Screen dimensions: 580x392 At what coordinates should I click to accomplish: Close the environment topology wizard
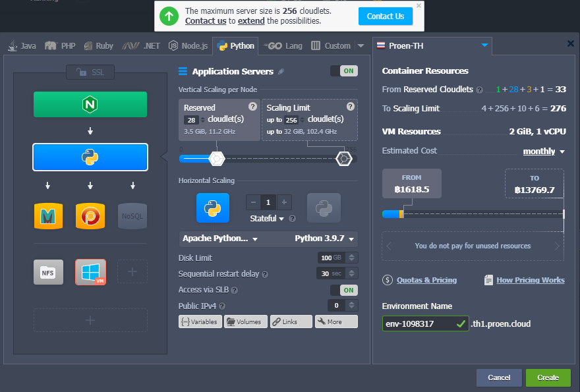570,43
